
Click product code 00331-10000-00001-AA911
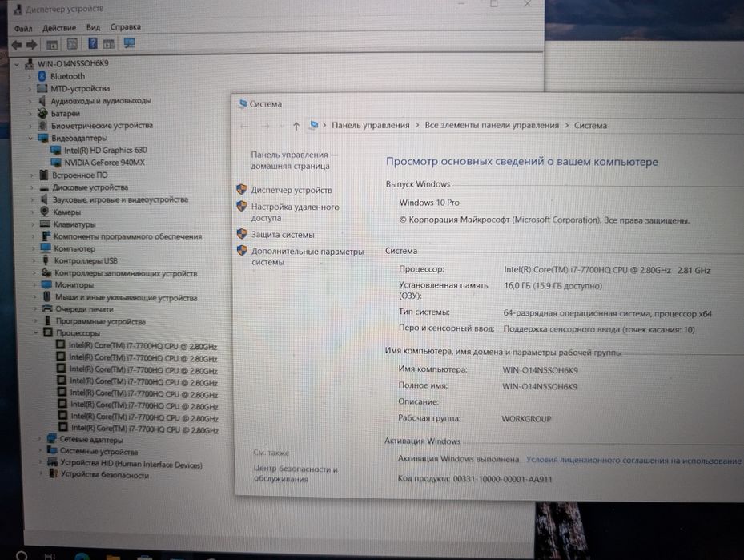[502, 479]
